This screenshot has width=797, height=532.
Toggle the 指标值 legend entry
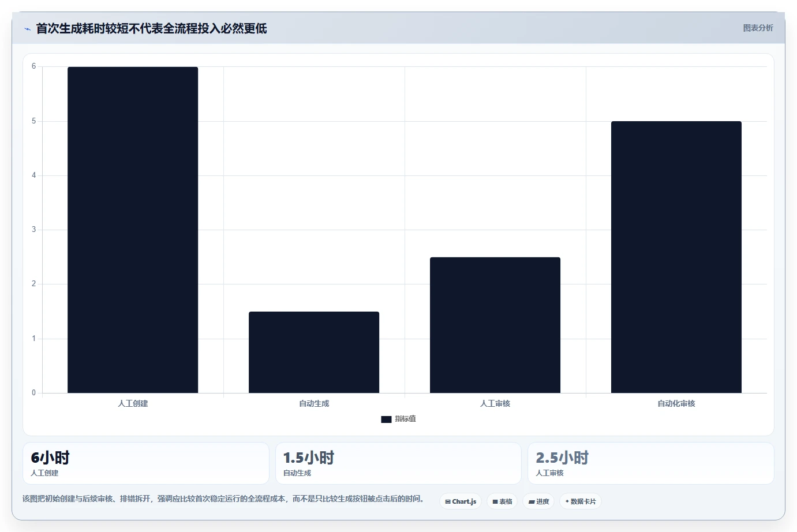coord(398,419)
